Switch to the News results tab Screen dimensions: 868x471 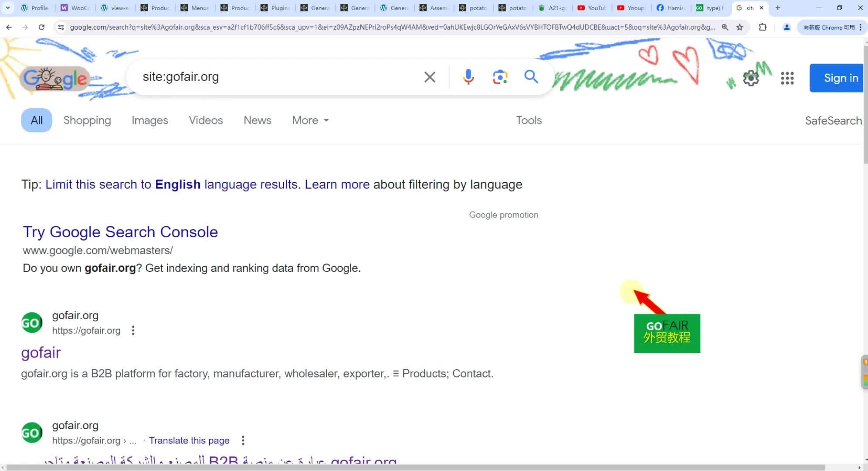click(x=257, y=120)
